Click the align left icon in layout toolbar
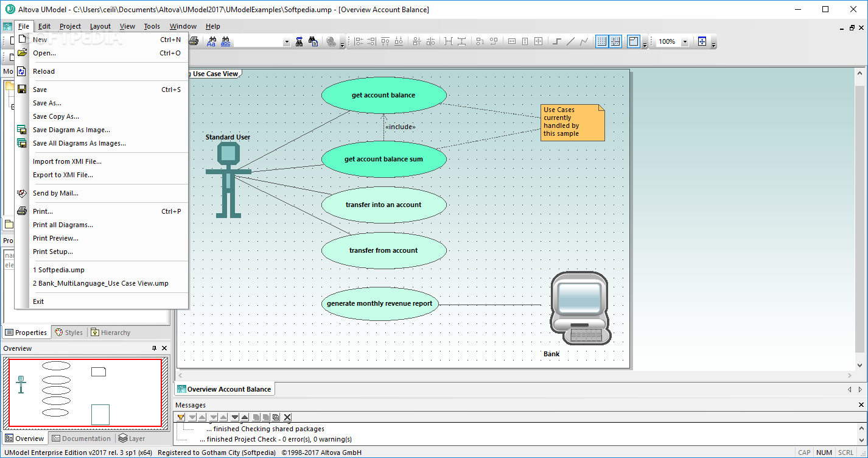 click(x=359, y=41)
